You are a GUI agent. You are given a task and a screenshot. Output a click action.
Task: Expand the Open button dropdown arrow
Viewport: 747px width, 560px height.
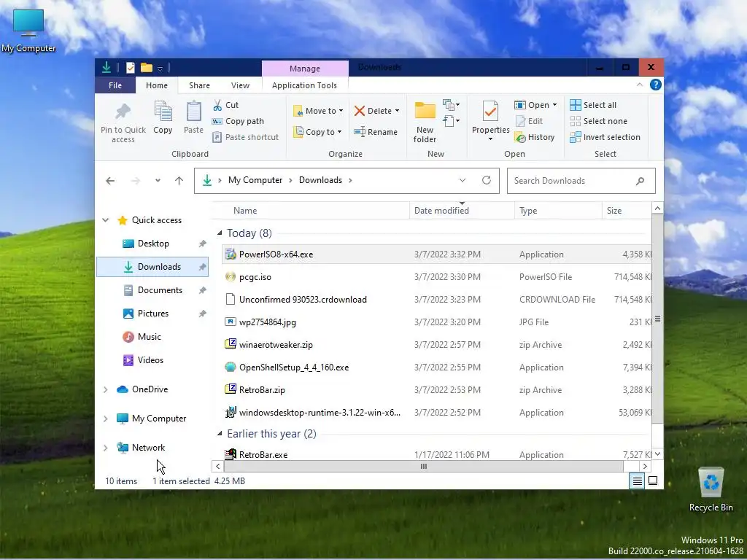pos(554,105)
